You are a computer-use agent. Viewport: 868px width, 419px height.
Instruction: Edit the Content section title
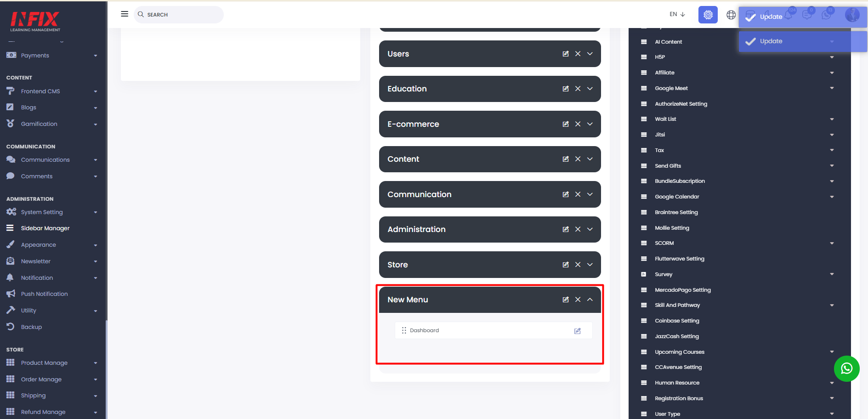[566, 159]
